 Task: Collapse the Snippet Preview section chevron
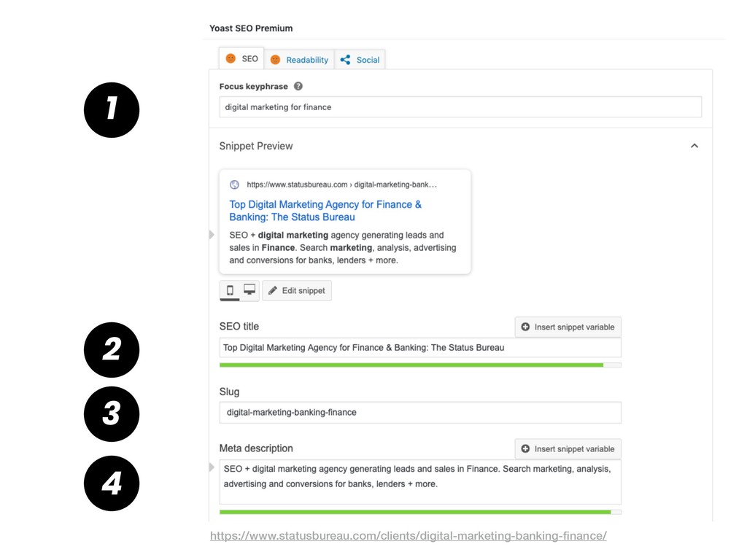coord(694,146)
